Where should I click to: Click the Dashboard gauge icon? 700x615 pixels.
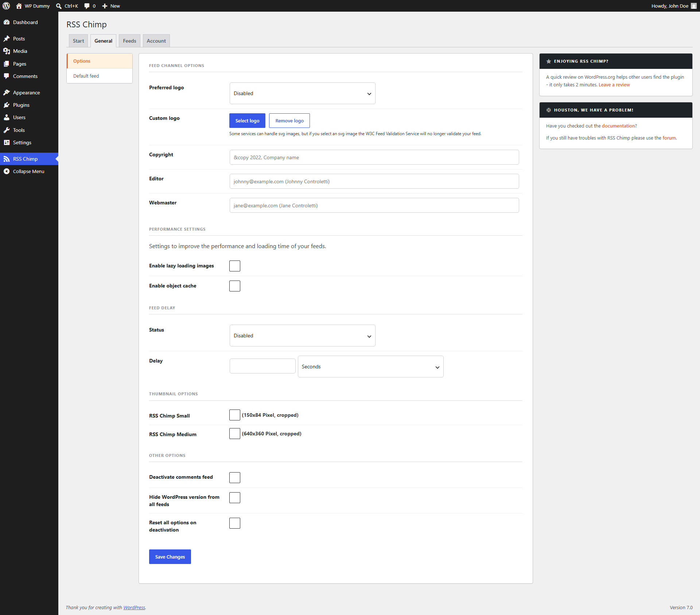pyautogui.click(x=7, y=22)
